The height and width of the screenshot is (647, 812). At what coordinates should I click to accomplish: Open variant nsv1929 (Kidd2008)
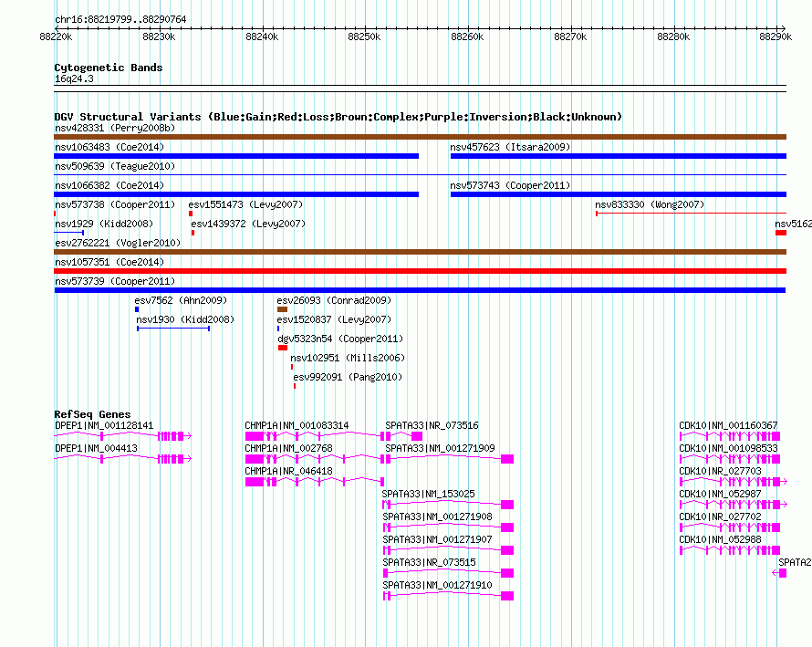(x=104, y=224)
